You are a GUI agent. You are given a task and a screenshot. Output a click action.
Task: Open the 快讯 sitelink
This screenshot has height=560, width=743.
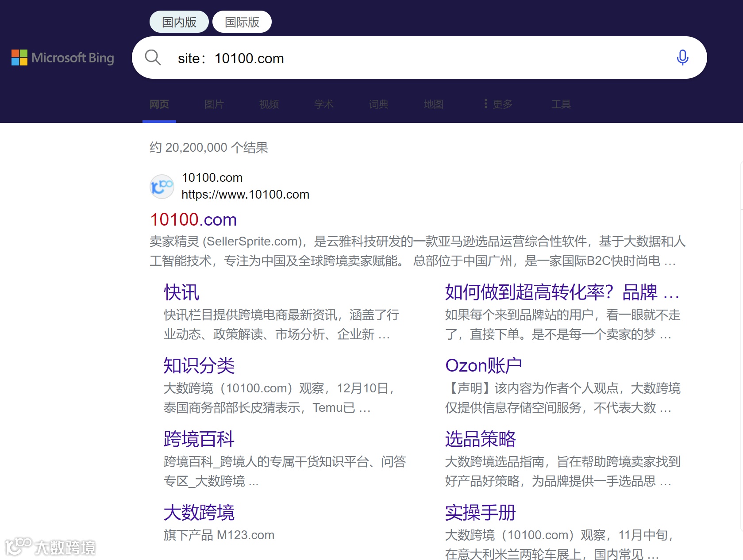coord(181,292)
